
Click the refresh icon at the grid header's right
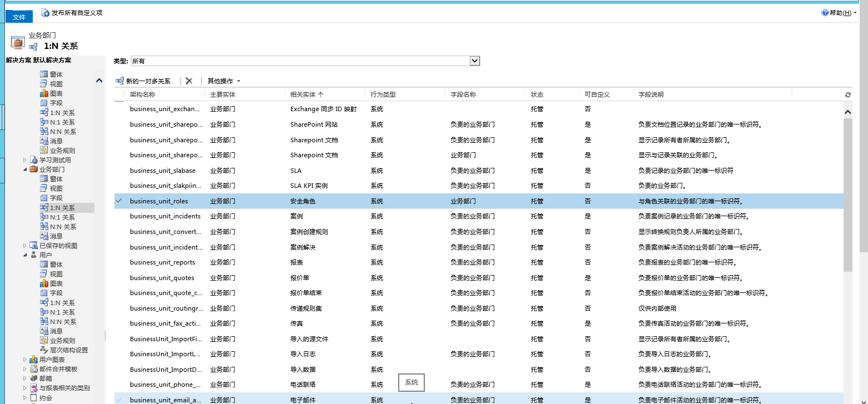point(847,95)
